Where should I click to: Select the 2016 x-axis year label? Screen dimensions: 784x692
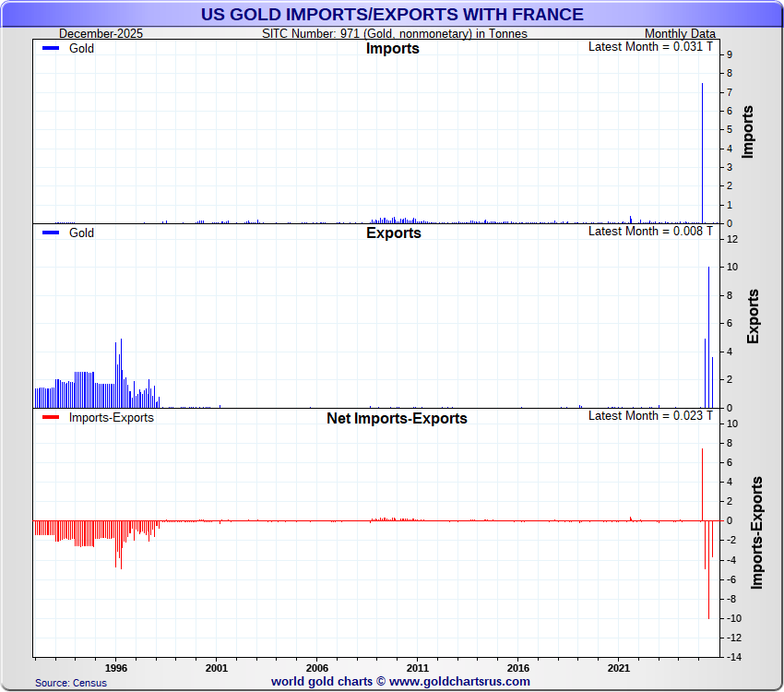click(518, 667)
